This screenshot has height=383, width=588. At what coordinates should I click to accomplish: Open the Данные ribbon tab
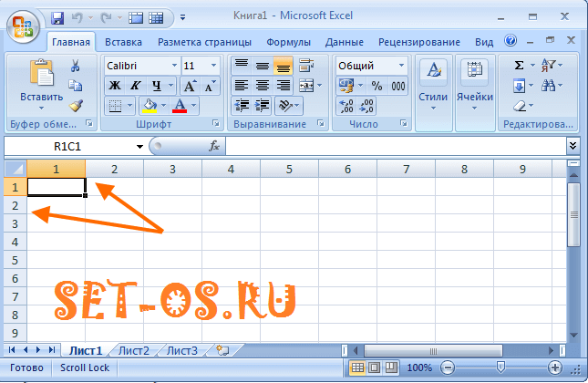pyautogui.click(x=345, y=42)
